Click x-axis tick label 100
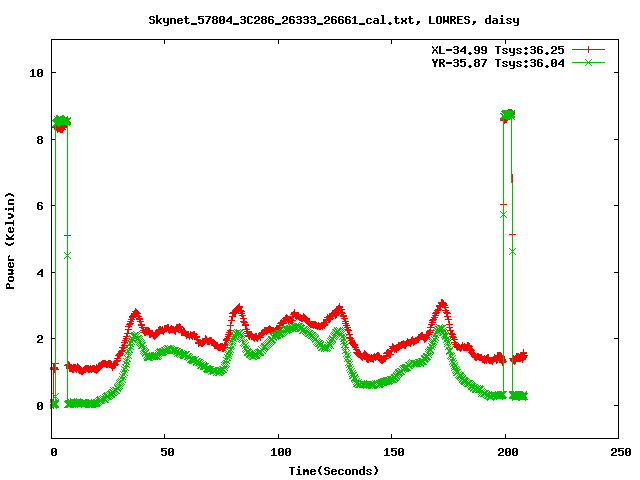 coord(280,452)
